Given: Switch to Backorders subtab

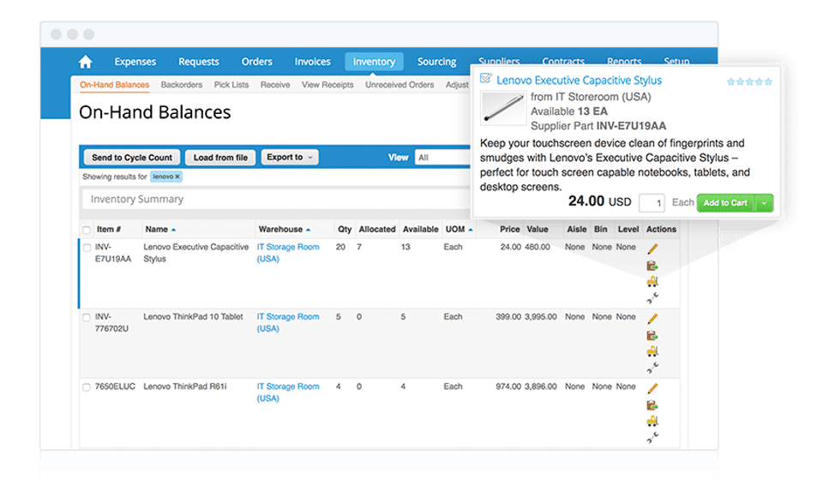Looking at the screenshot, I should 182,85.
